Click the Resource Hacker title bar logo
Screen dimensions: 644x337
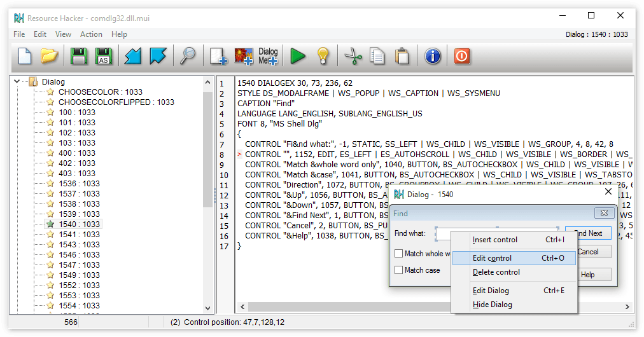(19, 18)
